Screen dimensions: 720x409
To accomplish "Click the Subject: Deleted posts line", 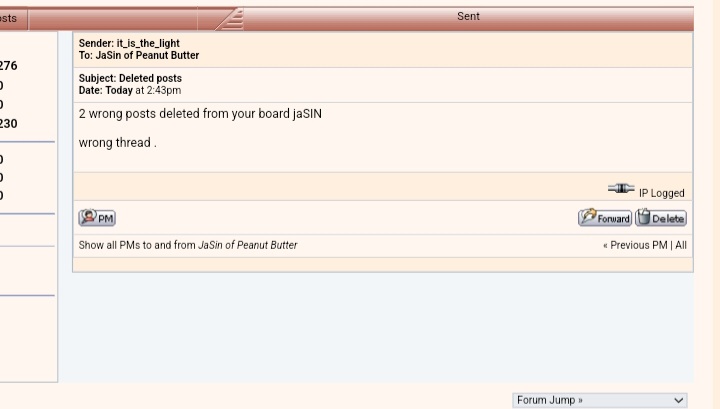I will [130, 78].
